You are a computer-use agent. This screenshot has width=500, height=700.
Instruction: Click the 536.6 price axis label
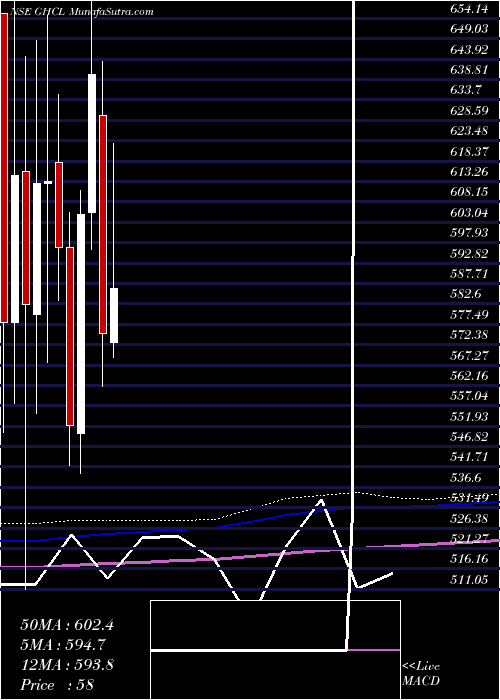pyautogui.click(x=467, y=479)
